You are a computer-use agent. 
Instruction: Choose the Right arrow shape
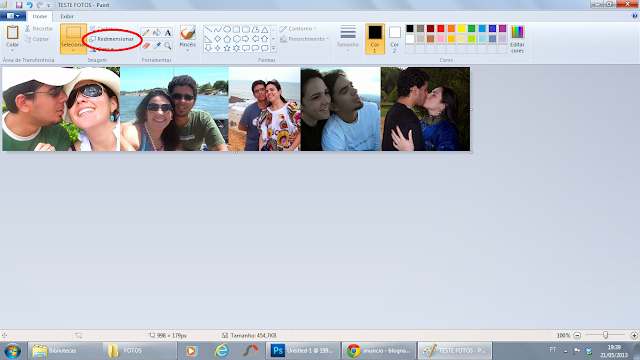[x=246, y=39]
